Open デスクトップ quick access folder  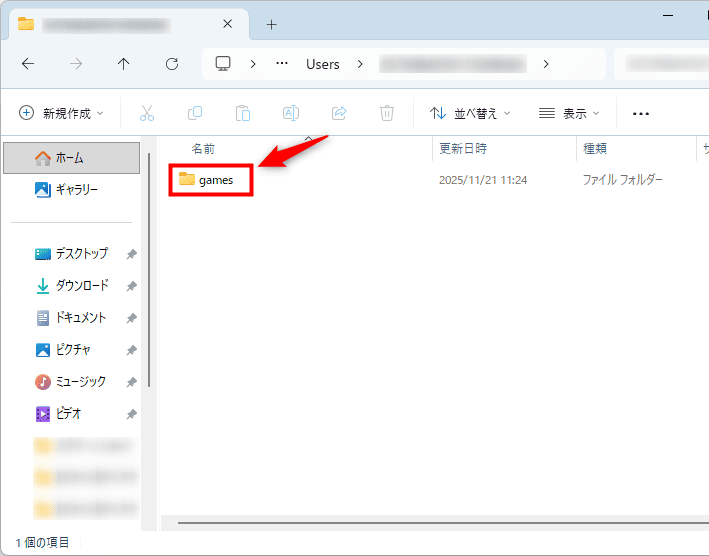tap(71, 254)
